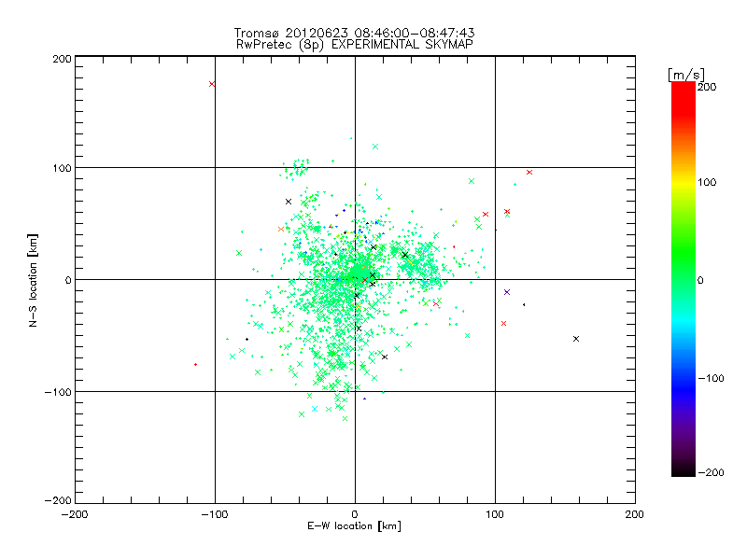
Task: Click the -100 label on the colorbar
Action: click(711, 378)
